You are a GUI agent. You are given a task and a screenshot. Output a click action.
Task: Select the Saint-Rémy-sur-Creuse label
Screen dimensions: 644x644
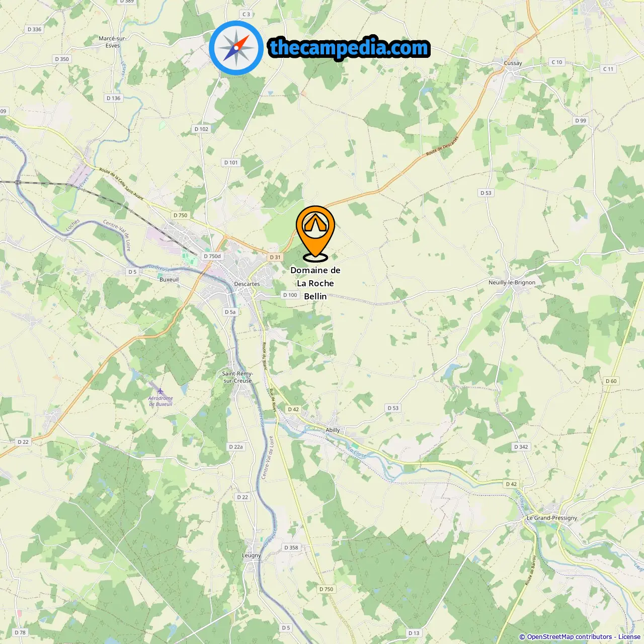click(237, 377)
